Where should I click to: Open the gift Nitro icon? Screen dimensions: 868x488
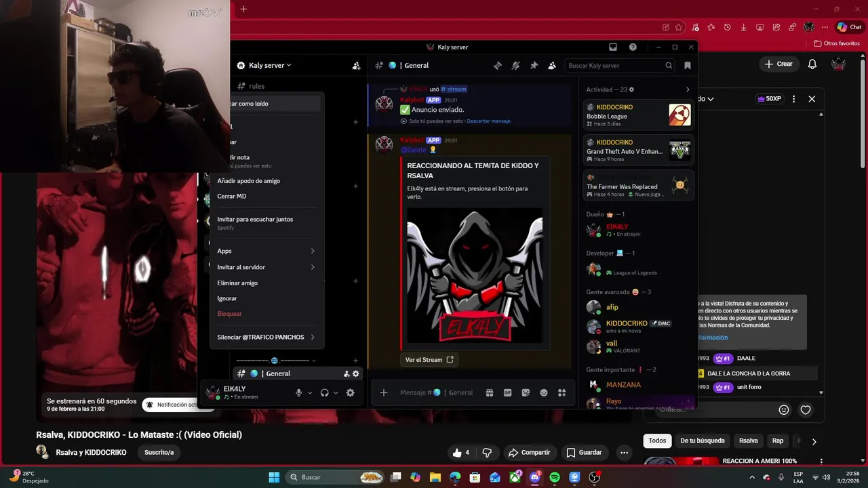pos(489,392)
